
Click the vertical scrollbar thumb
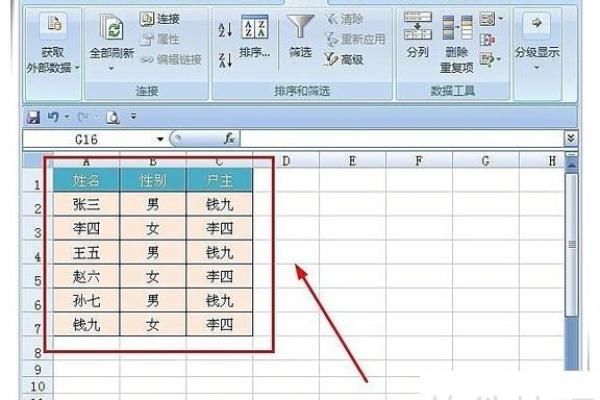[x=572, y=245]
